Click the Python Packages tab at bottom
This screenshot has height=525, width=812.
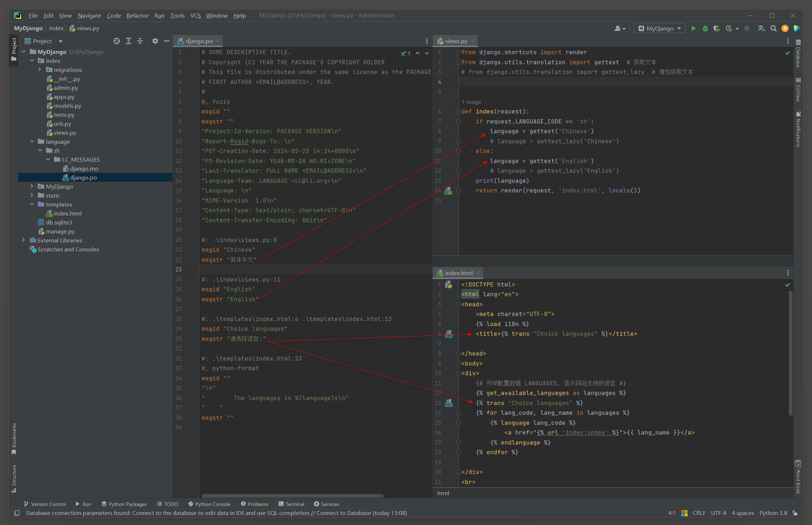118,504
